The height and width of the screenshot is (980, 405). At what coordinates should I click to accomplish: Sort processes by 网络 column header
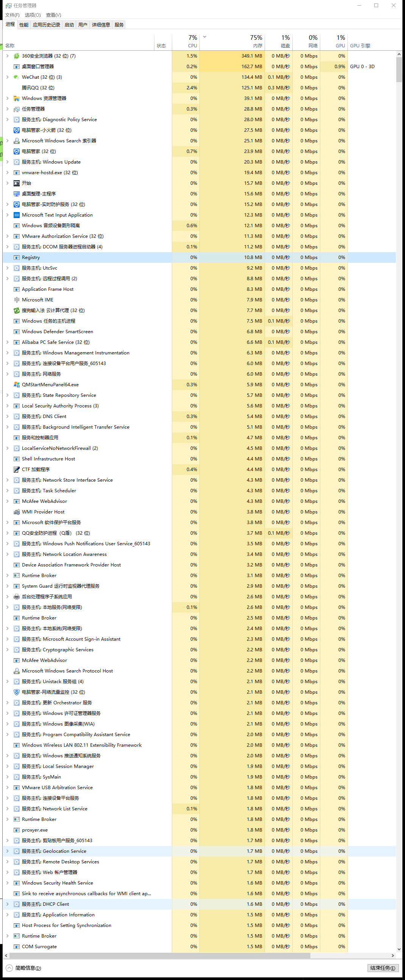click(x=306, y=42)
